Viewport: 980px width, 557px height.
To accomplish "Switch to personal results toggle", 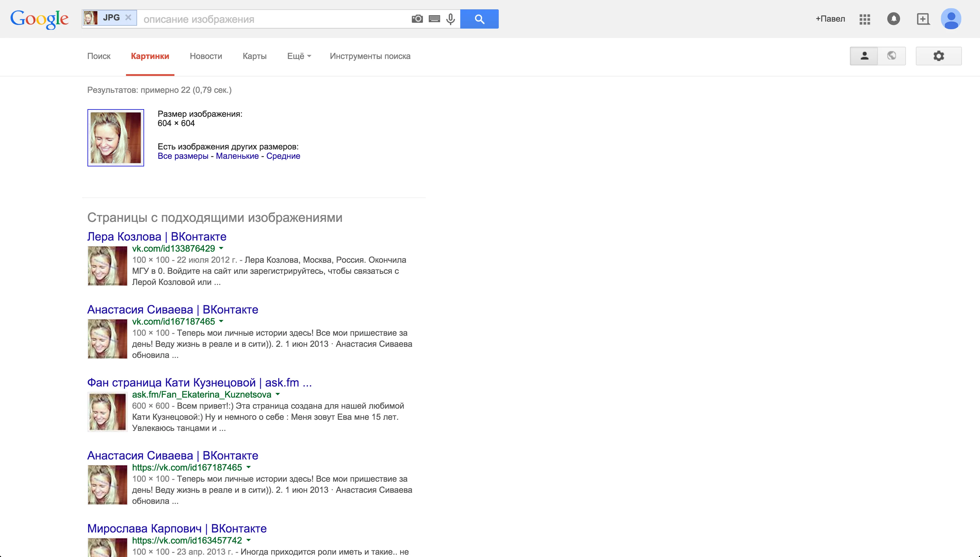I will pos(864,56).
